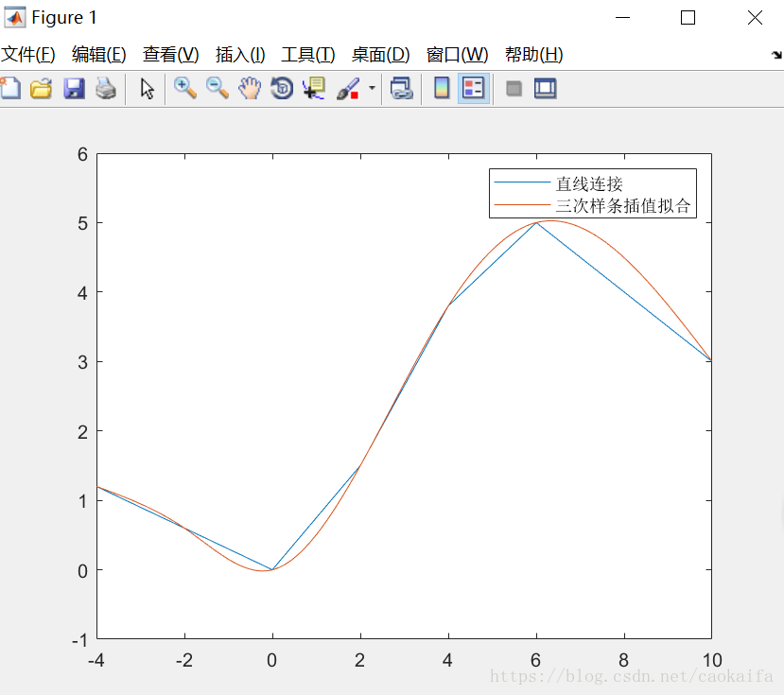This screenshot has width=784, height=695.
Task: Select the Rotate 3D tool
Action: pyautogui.click(x=282, y=89)
